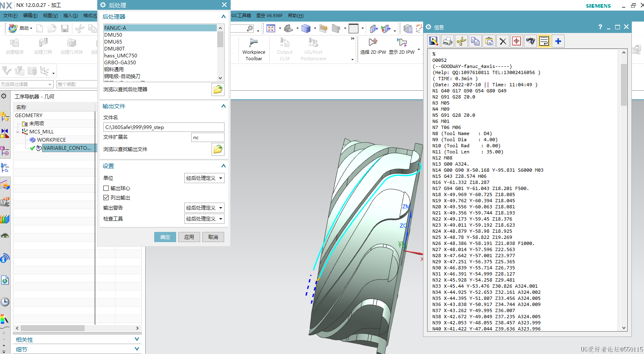Collapse the 后处理器 section
Viewport: 644px width, 354px height.
(x=223, y=17)
